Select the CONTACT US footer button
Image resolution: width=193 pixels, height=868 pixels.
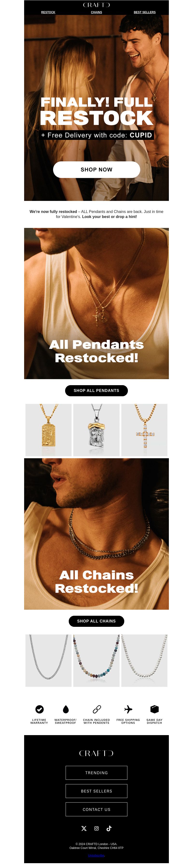(x=97, y=809)
